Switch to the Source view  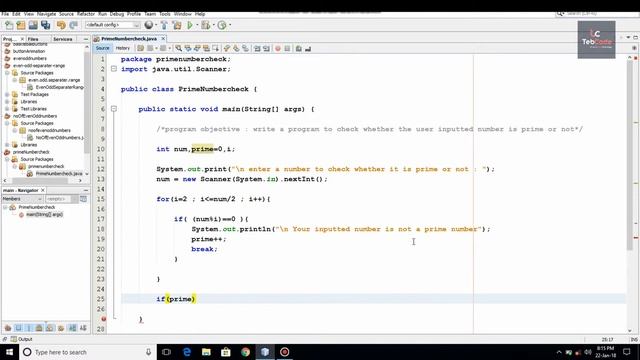pos(102,48)
